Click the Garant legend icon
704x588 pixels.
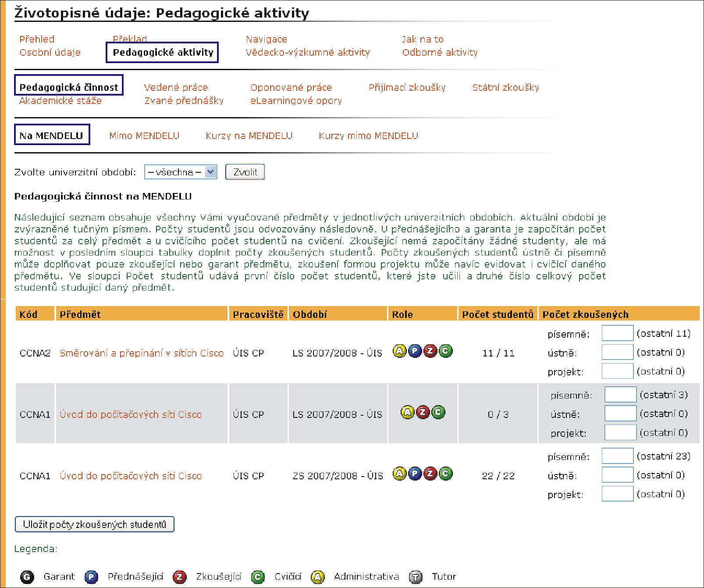[x=27, y=577]
